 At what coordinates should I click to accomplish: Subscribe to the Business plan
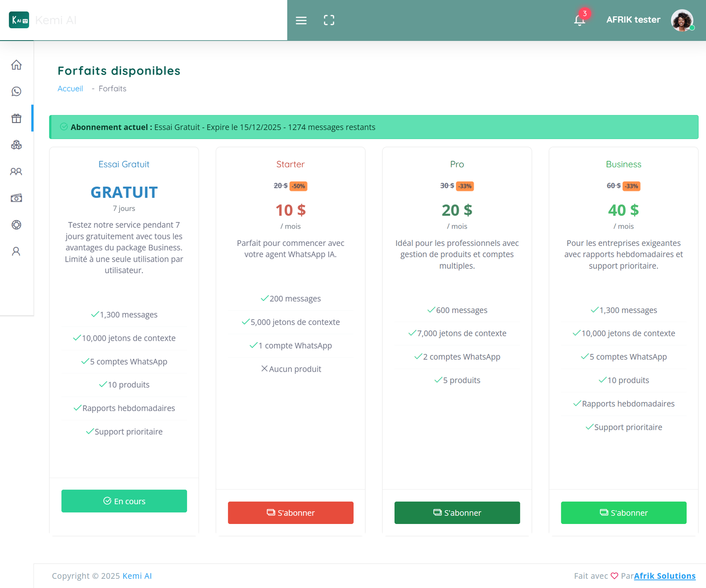(623, 513)
